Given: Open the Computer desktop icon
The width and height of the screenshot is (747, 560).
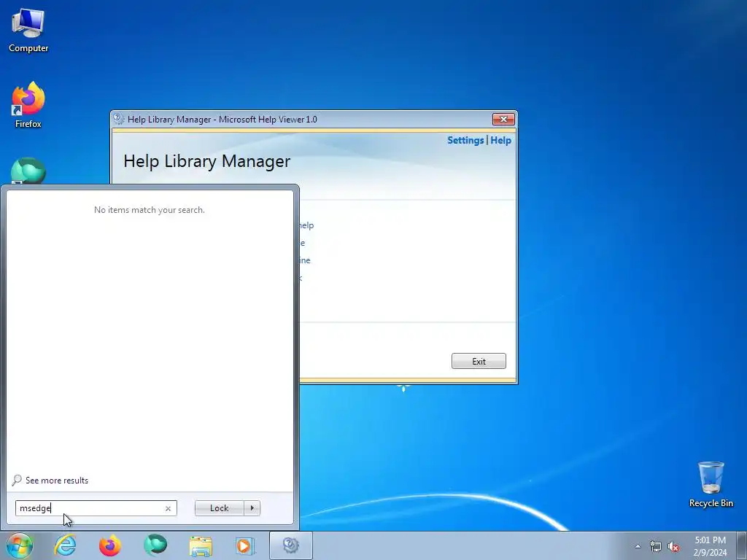Looking at the screenshot, I should tap(28, 31).
